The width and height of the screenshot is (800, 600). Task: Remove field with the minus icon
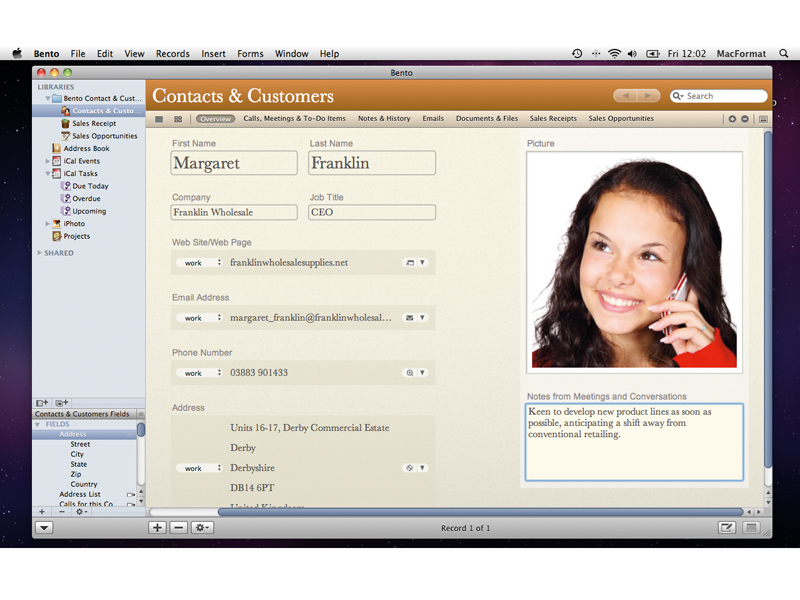click(x=62, y=511)
